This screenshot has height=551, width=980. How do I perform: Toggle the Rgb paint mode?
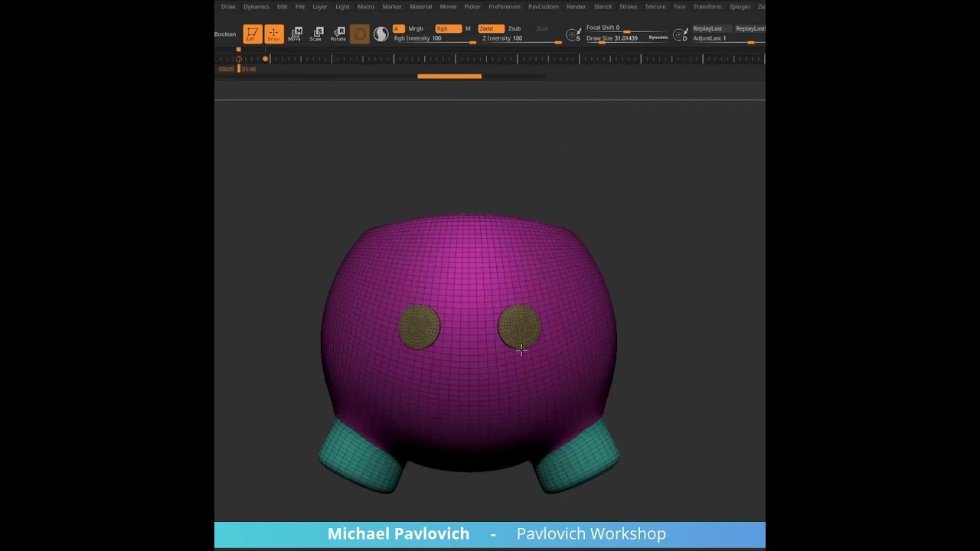(x=448, y=28)
